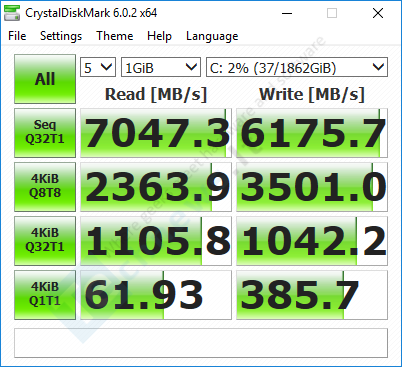This screenshot has width=402, height=367.
Task: Click the Seq read result 7047.3
Action: click(x=156, y=133)
